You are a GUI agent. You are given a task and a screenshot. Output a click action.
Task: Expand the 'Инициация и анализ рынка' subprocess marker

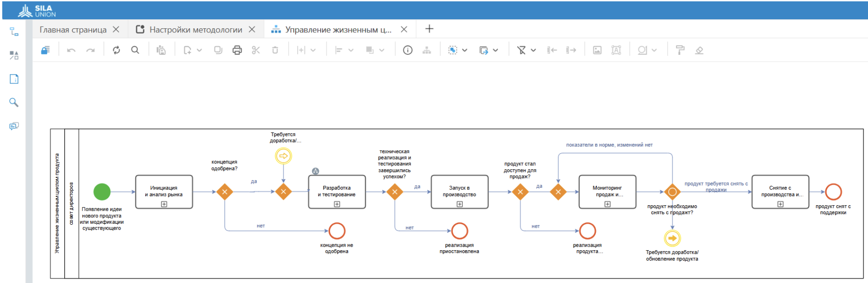coord(164,204)
